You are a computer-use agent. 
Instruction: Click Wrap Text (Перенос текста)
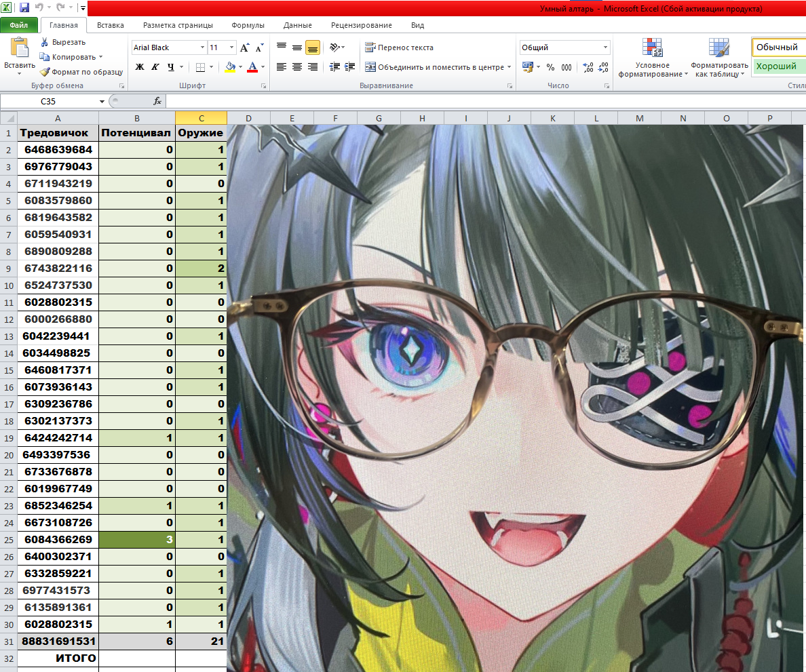(399, 47)
